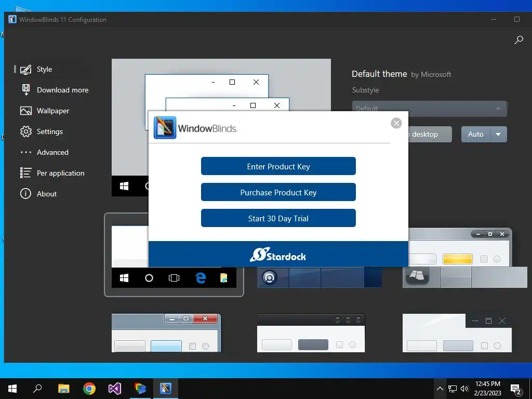The width and height of the screenshot is (532, 399).
Task: Maximize the WindowBlinds Configuration window
Action: click(517, 19)
